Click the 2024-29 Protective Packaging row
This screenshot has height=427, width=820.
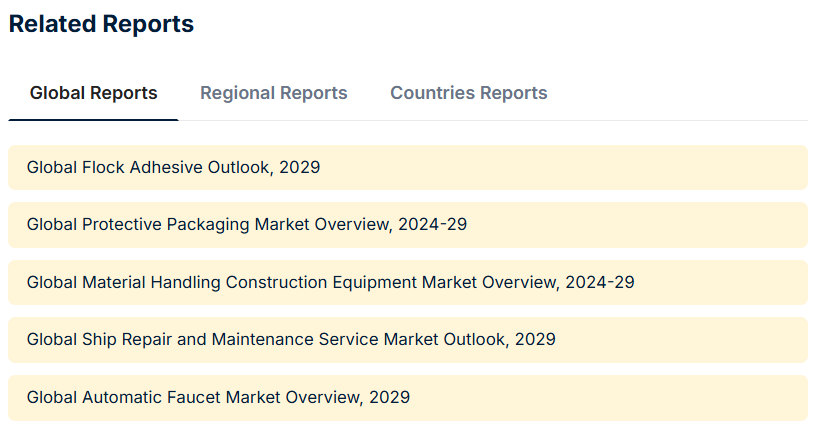click(x=407, y=225)
